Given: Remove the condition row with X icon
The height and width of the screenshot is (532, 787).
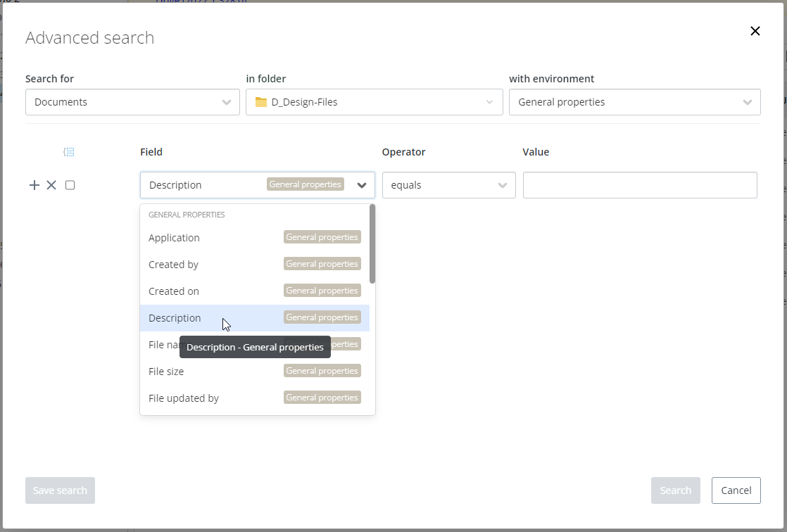Looking at the screenshot, I should (x=51, y=185).
